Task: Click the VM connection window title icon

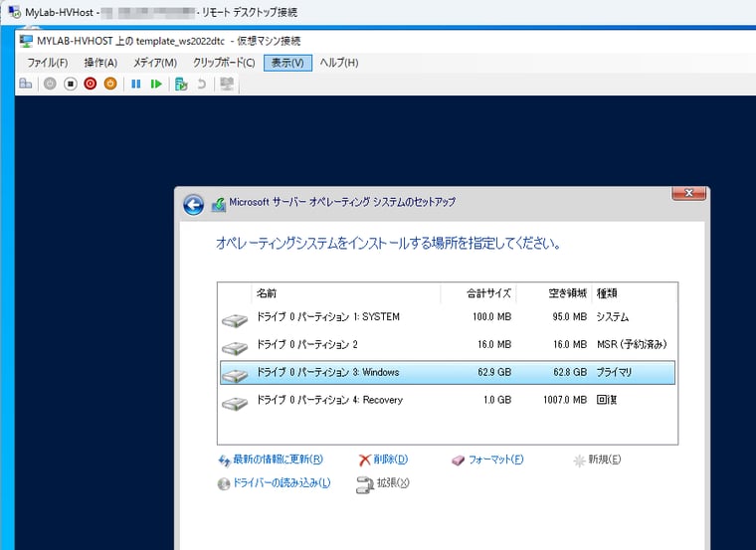Action: (x=26, y=41)
